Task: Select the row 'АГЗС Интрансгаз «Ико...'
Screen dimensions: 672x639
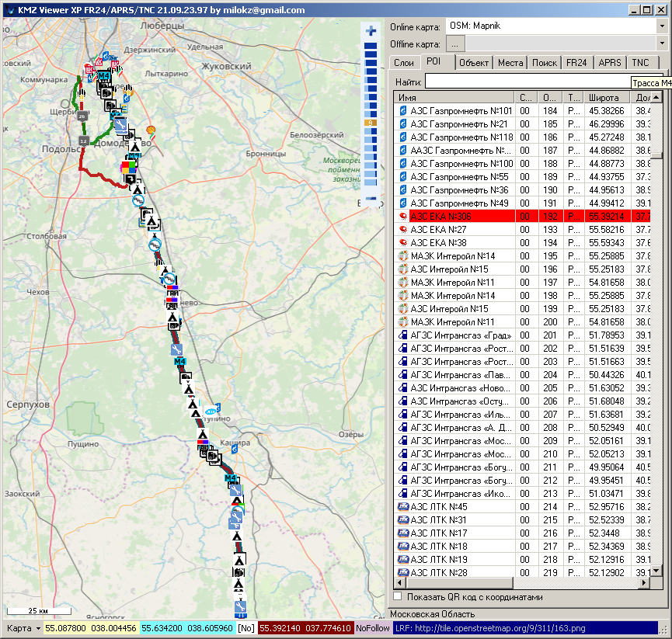Action: pyautogui.click(x=522, y=493)
